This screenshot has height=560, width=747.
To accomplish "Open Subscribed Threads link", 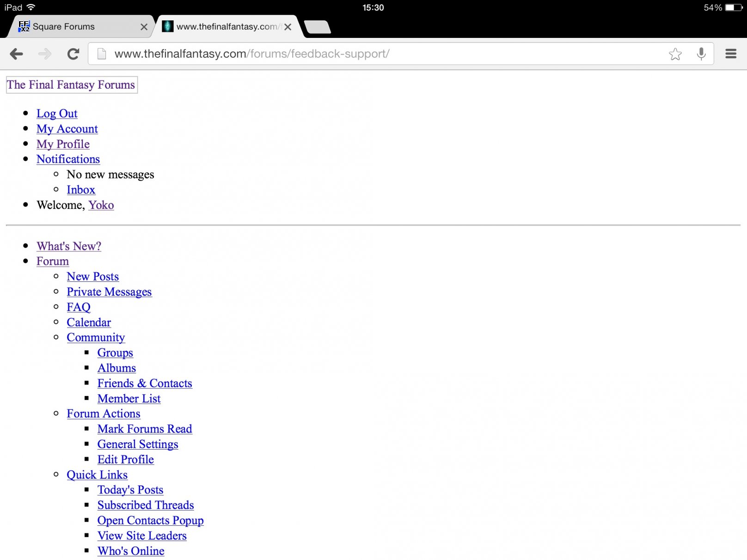I will [x=146, y=505].
